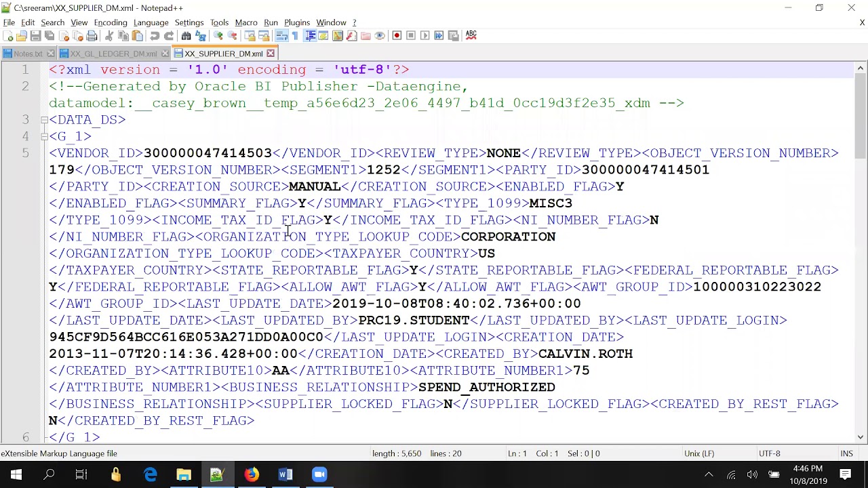Image resolution: width=868 pixels, height=488 pixels.
Task: Open the Encoding menu
Action: 111,22
